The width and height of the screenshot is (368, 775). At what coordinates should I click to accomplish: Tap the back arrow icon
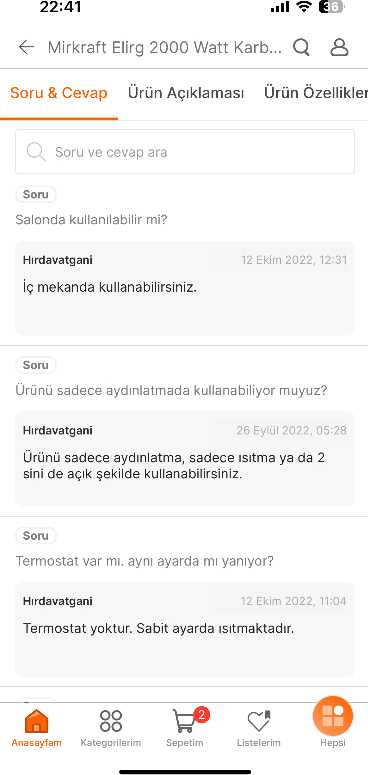pos(26,47)
